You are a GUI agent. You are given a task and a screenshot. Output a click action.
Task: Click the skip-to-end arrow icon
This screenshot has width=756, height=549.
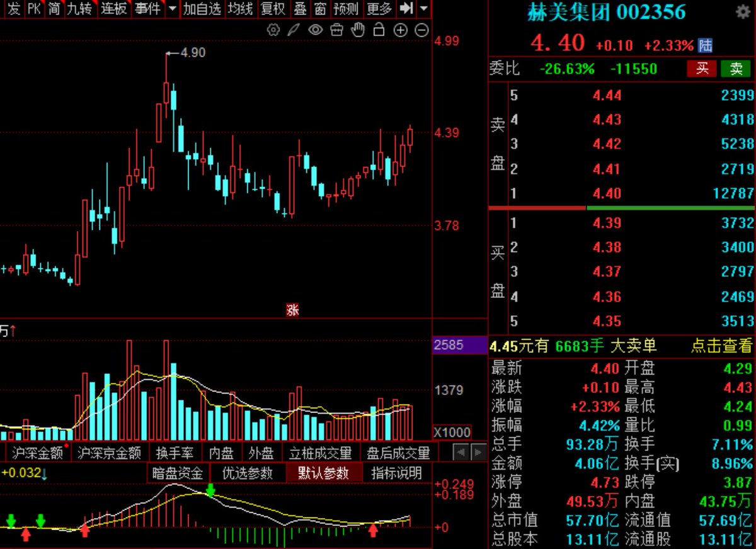point(407,9)
